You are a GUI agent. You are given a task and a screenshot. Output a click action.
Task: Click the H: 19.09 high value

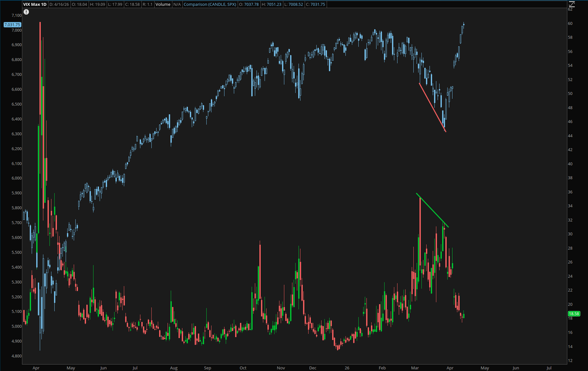pos(98,4)
